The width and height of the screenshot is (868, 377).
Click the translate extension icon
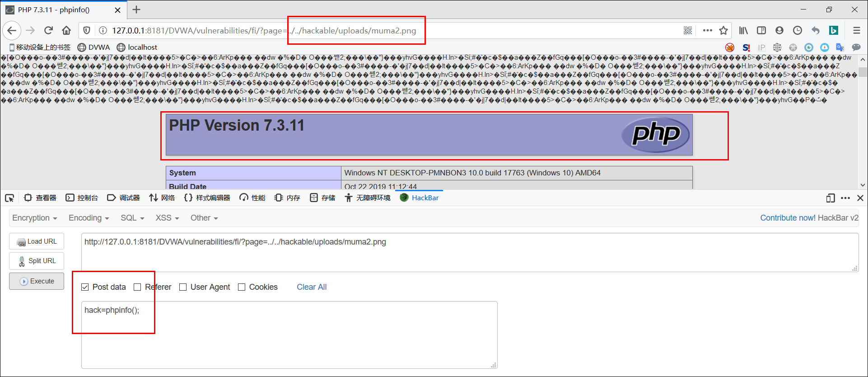coord(840,47)
